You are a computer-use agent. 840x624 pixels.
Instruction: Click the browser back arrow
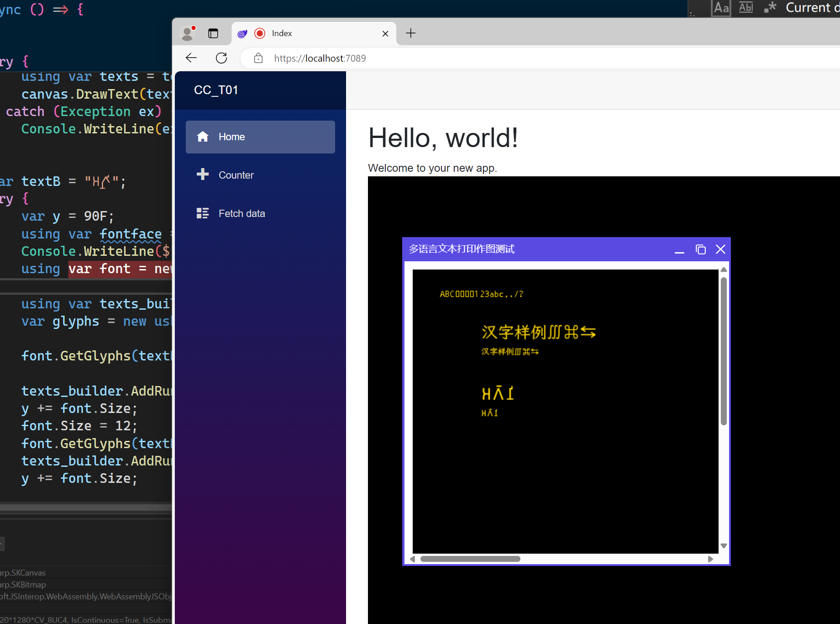click(x=191, y=58)
